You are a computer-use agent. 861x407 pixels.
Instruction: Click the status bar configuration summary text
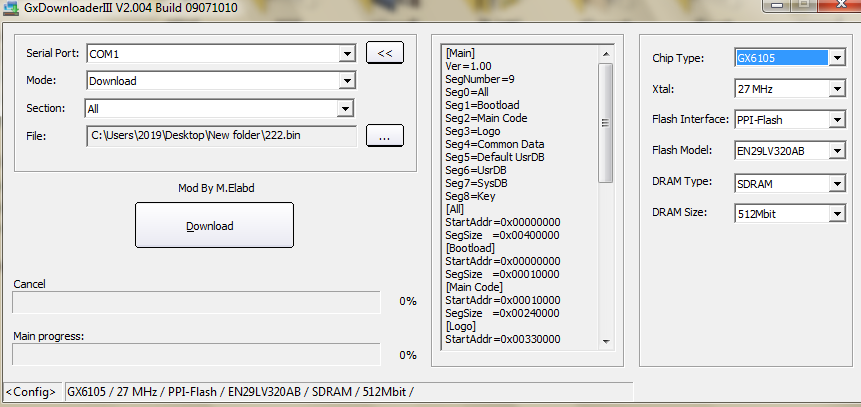click(241, 392)
